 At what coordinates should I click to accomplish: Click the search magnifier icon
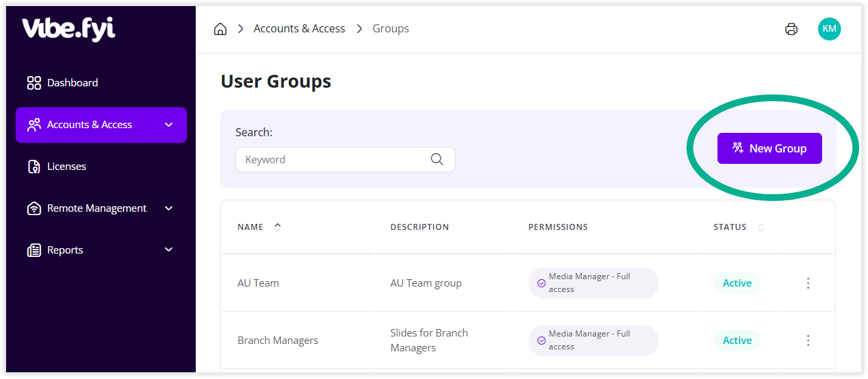tap(437, 159)
